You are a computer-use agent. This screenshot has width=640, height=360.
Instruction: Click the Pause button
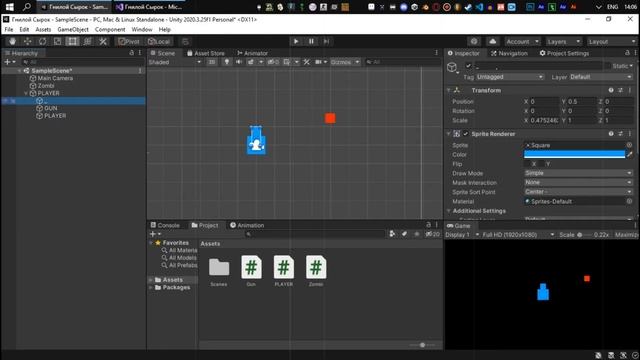click(311, 41)
